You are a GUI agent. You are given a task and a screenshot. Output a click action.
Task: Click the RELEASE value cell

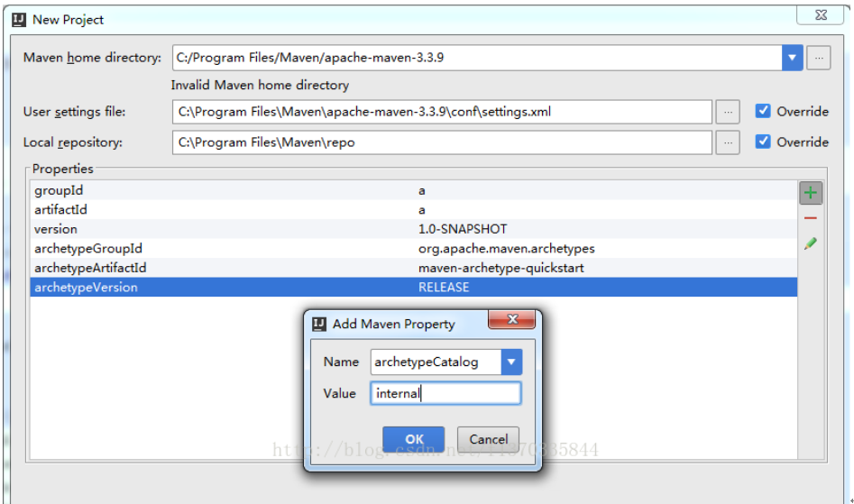pyautogui.click(x=444, y=288)
